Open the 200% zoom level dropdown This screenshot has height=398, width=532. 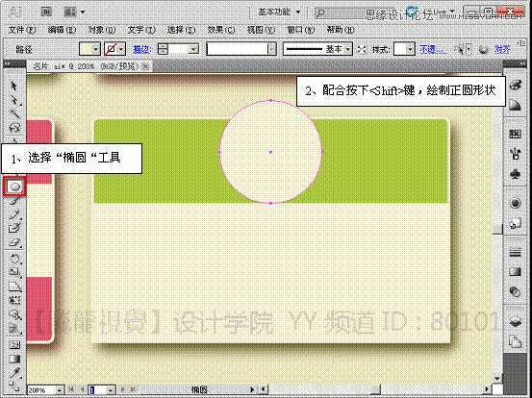pos(59,390)
